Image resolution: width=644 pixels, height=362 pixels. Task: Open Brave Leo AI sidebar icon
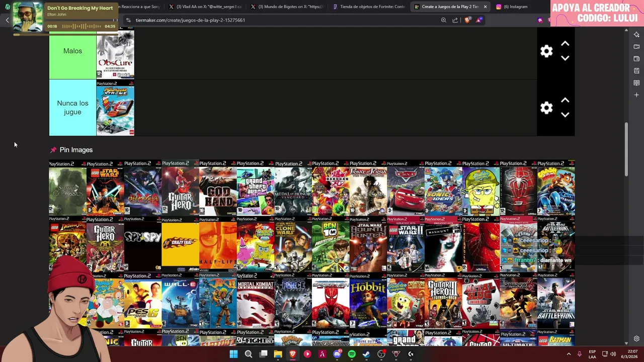tap(636, 34)
